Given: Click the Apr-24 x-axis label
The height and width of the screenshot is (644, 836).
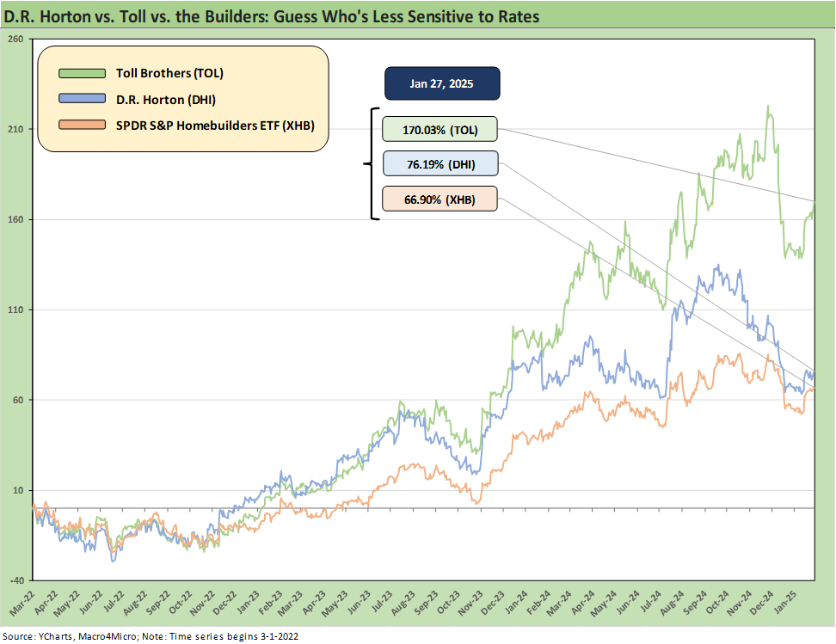Looking at the screenshot, I should pos(582,603).
